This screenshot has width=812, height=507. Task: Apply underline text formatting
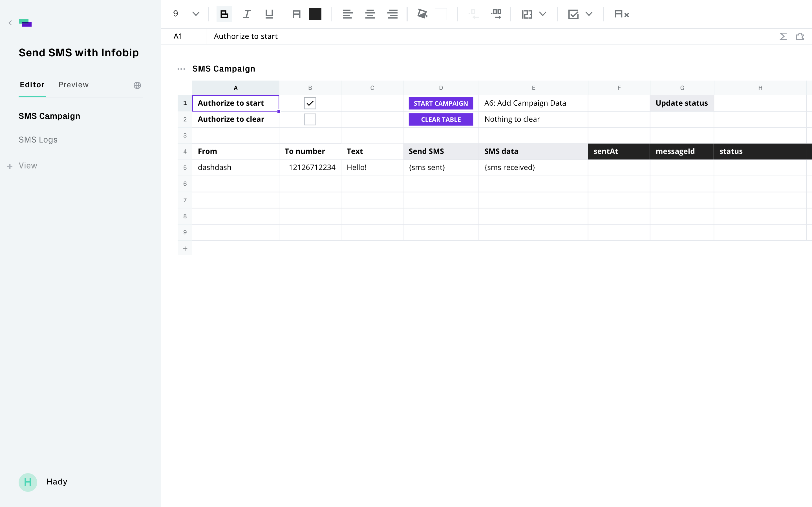tap(269, 14)
